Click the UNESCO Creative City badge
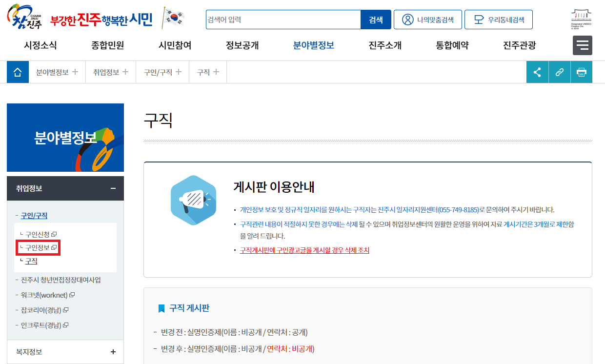 click(581, 17)
